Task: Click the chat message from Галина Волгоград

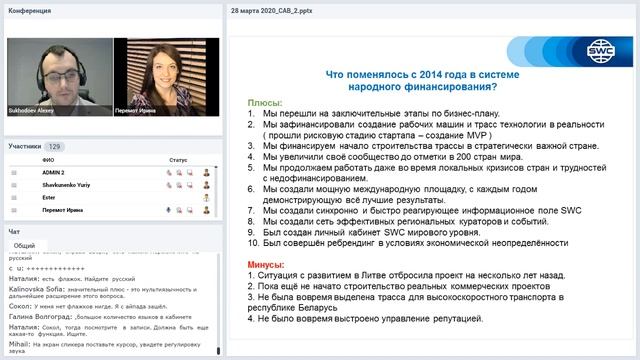Action: (x=100, y=317)
